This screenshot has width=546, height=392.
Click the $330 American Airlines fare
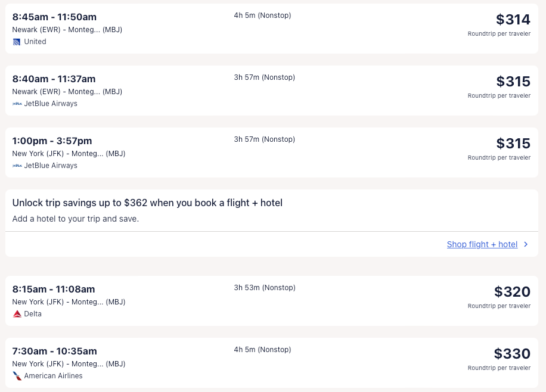[512, 354]
